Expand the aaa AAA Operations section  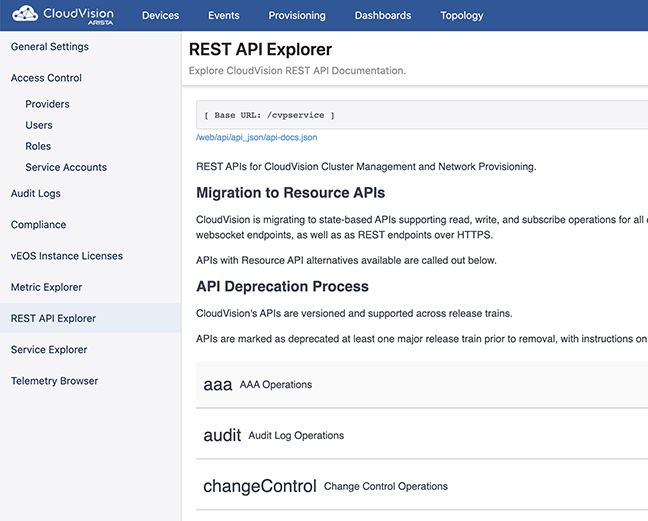click(422, 385)
